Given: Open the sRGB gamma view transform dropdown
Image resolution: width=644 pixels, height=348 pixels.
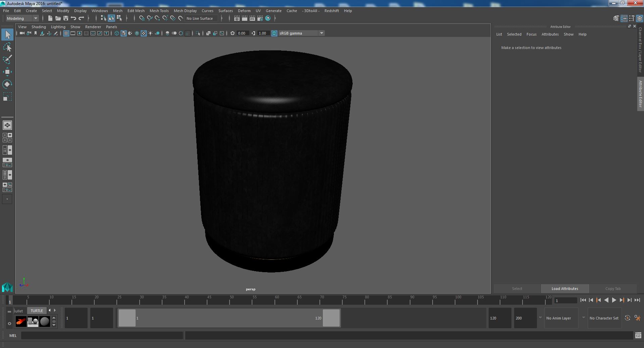Looking at the screenshot, I should [x=301, y=33].
